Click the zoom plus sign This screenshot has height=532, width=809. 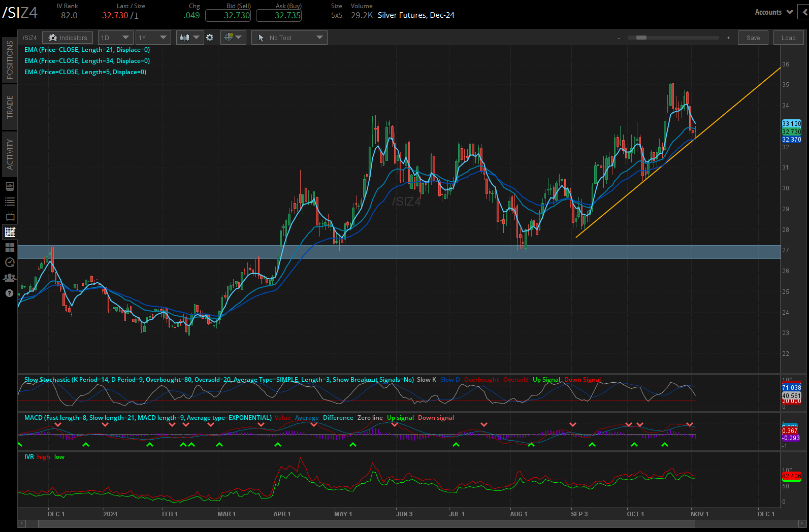728,38
